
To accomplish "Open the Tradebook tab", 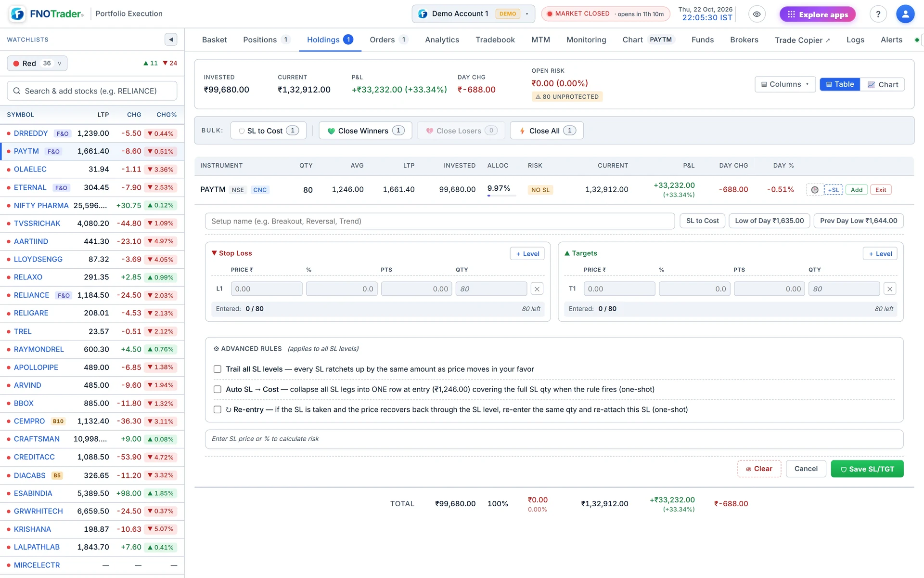I will point(495,40).
